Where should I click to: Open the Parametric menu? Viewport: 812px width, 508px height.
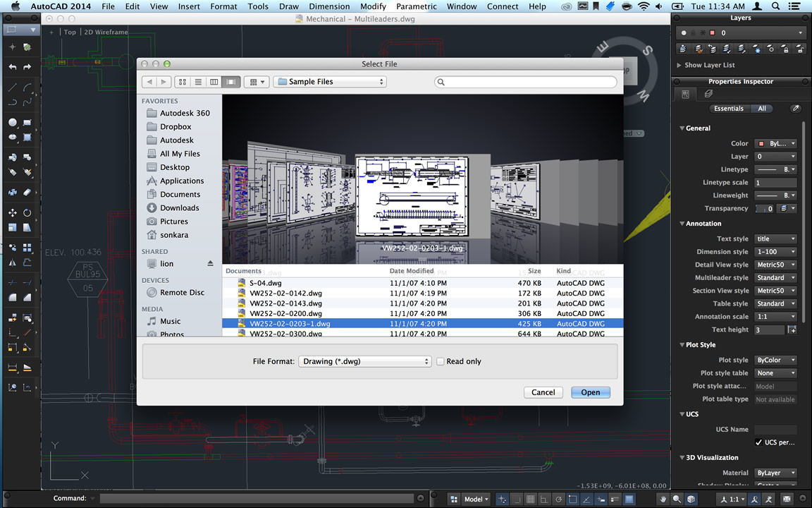click(417, 6)
